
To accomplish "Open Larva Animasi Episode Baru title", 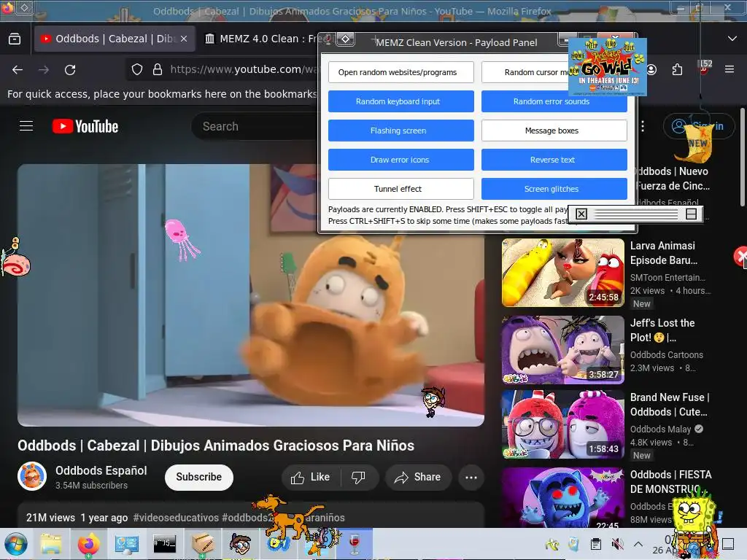I will 664,253.
